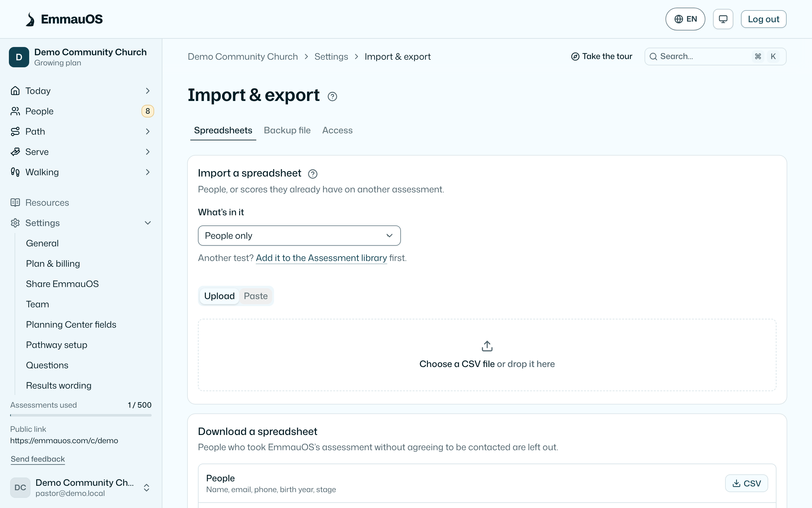Switch to the Access tab
The width and height of the screenshot is (812, 508).
(337, 130)
